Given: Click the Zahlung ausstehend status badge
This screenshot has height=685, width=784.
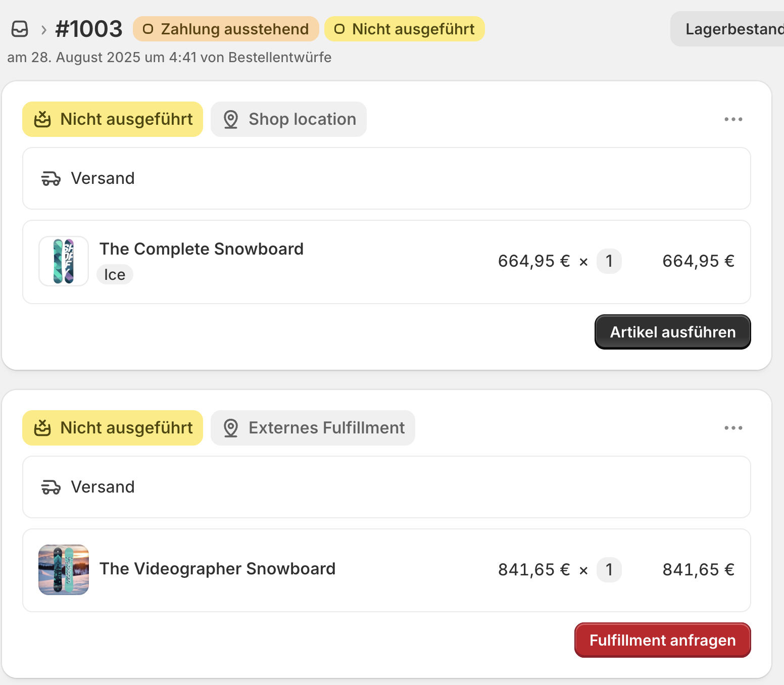Looking at the screenshot, I should tap(226, 29).
